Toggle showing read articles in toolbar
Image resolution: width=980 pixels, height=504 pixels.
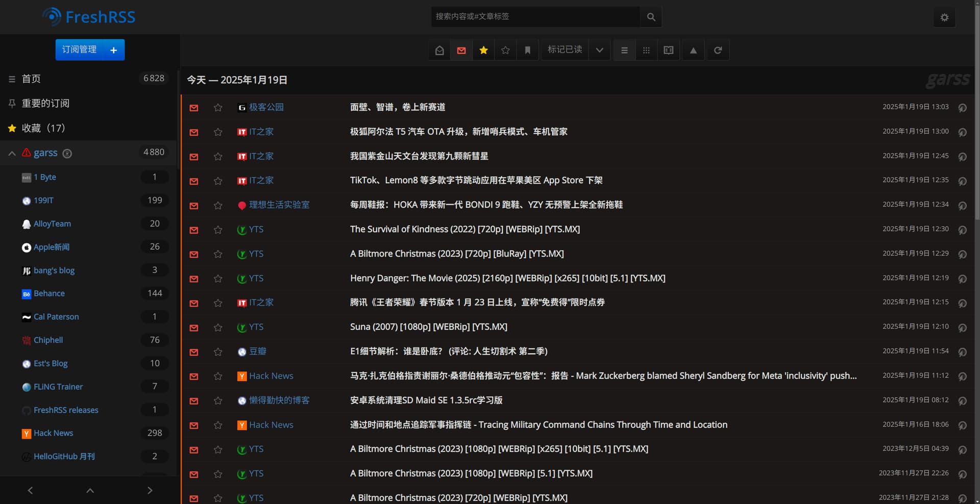[439, 50]
